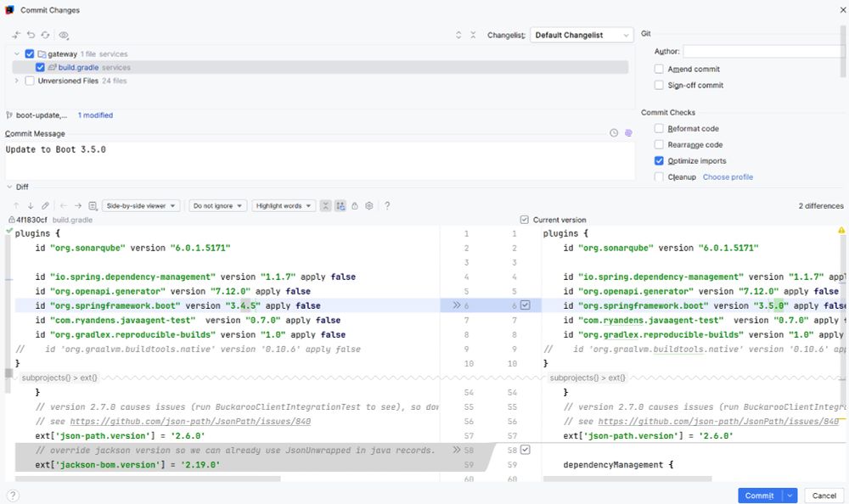The width and height of the screenshot is (849, 504).
Task: Click 1 modified link
Action: (x=95, y=115)
